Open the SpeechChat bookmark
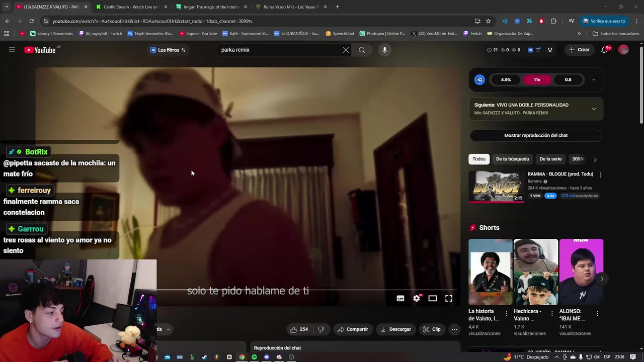 click(x=340, y=34)
